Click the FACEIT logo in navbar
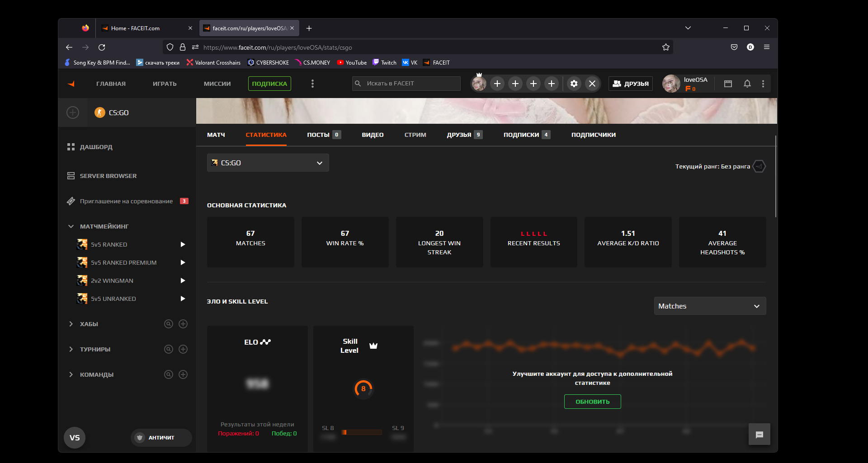The height and width of the screenshot is (463, 868). pos(71,84)
